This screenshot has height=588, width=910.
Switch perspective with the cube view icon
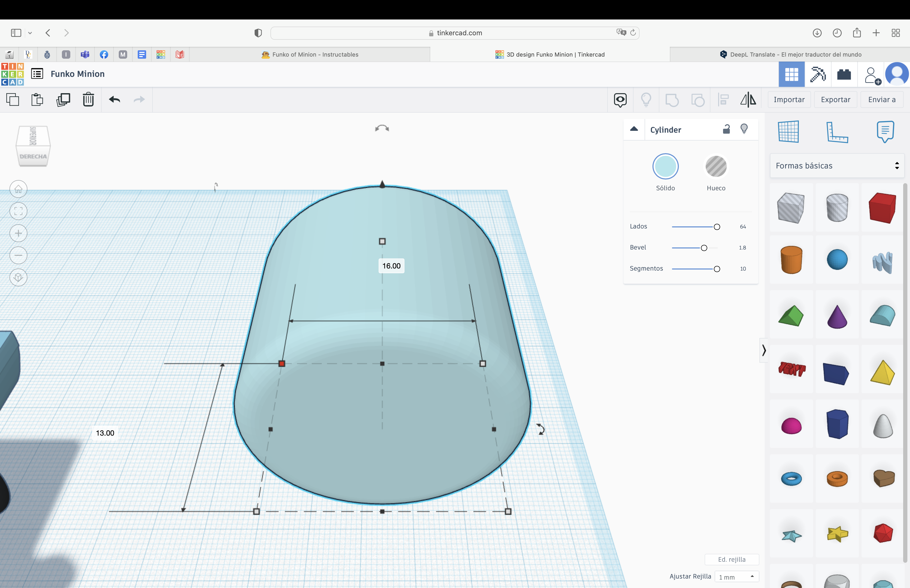(18, 277)
